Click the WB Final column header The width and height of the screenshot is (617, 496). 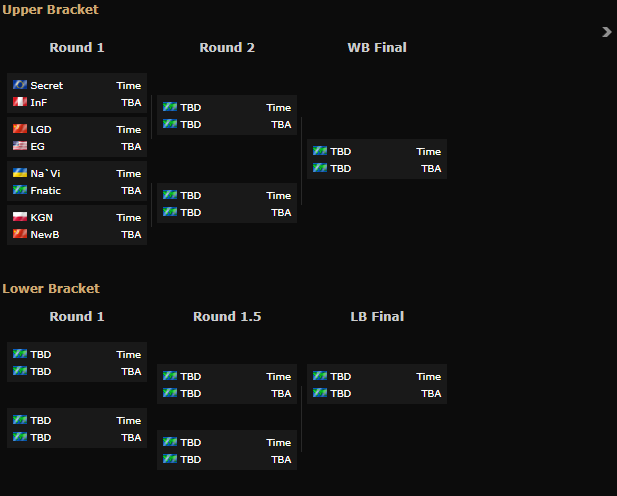point(377,47)
